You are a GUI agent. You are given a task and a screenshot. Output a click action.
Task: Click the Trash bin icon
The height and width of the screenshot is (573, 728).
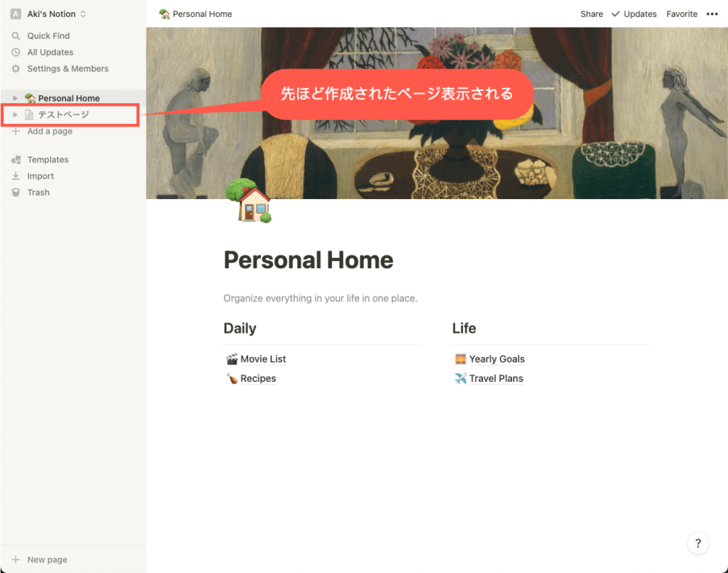[16, 192]
